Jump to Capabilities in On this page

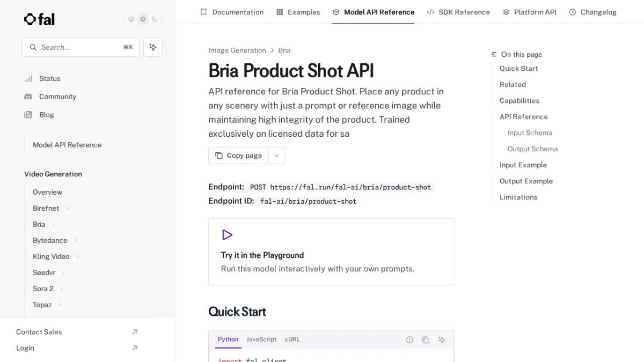tap(519, 101)
